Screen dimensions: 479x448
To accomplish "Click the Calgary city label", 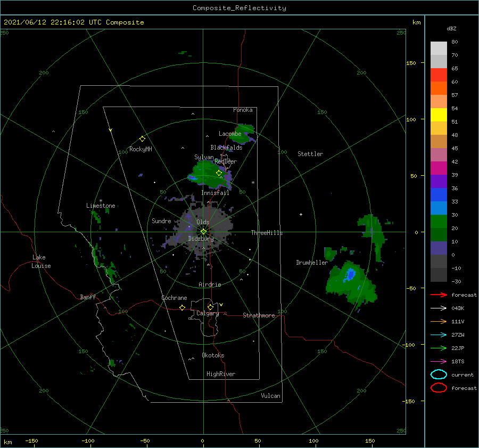I will coord(208,313).
